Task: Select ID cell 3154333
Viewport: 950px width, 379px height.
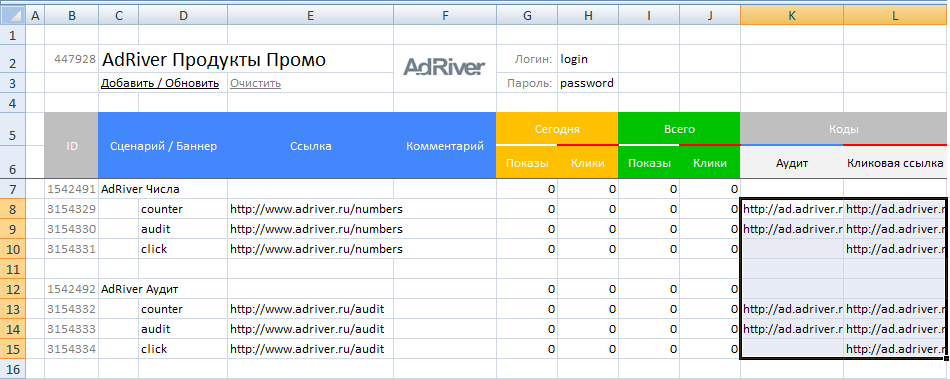Action: (71, 329)
